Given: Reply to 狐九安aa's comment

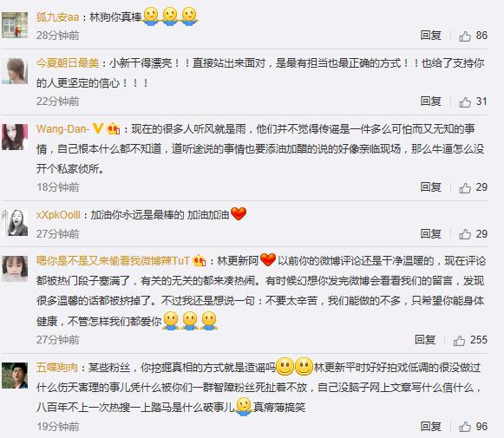Looking at the screenshot, I should 431,36.
